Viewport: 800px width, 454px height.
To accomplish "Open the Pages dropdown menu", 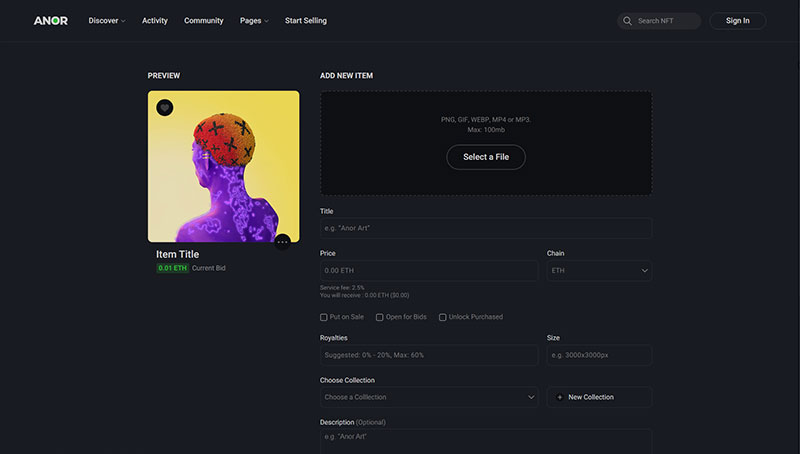I will tap(254, 21).
